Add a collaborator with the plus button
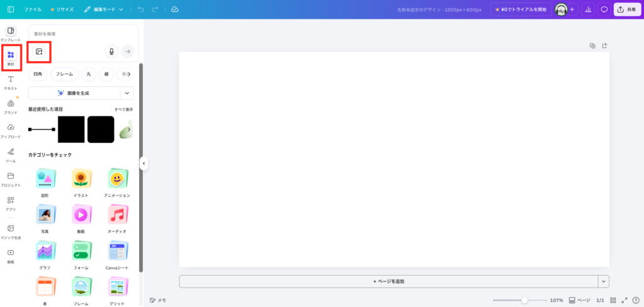This screenshot has width=644, height=307. pos(572,9)
